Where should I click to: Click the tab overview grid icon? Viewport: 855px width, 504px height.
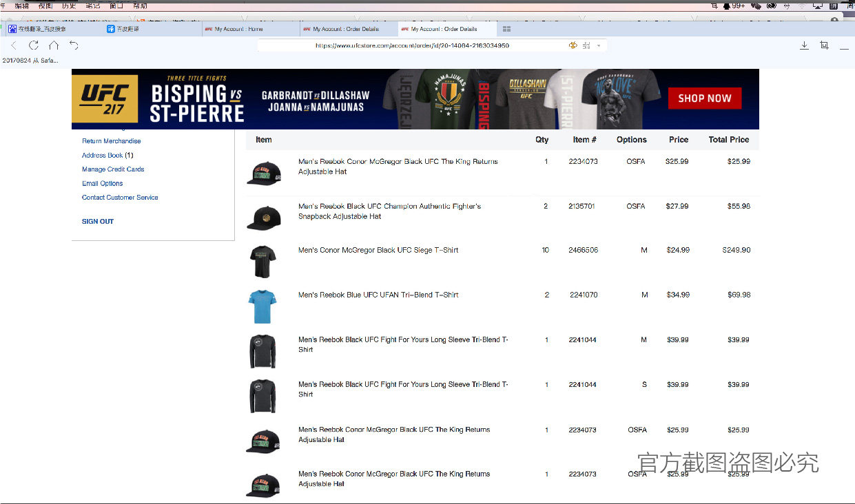pyautogui.click(x=506, y=29)
